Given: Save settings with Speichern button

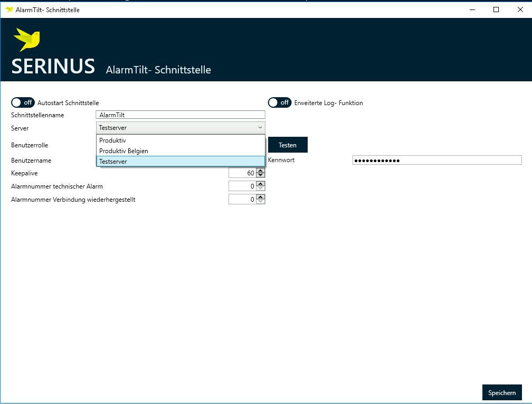Looking at the screenshot, I should coord(502,392).
